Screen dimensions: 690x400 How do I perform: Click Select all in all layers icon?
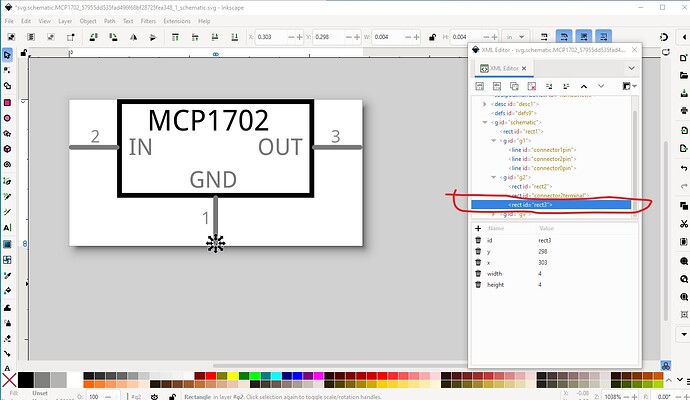tap(31, 37)
